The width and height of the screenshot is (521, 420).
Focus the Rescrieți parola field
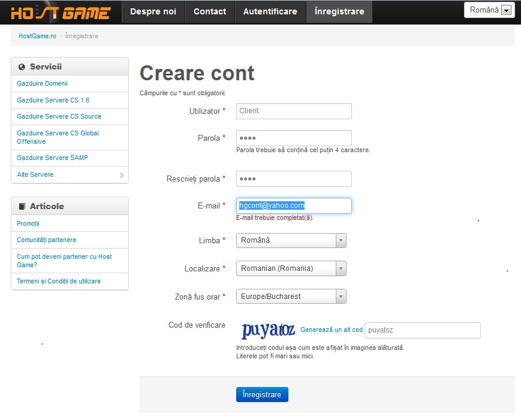(x=294, y=179)
